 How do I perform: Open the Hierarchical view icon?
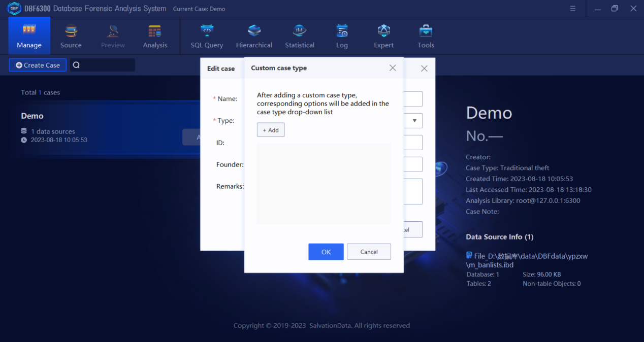coord(254,31)
